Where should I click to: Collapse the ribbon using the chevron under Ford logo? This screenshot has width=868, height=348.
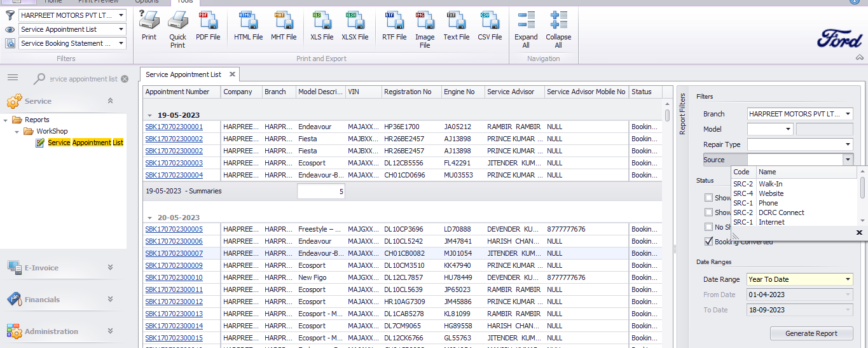point(860,57)
